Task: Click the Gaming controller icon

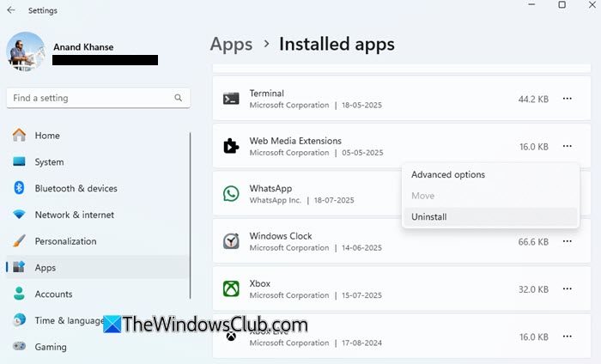Action: coord(19,346)
